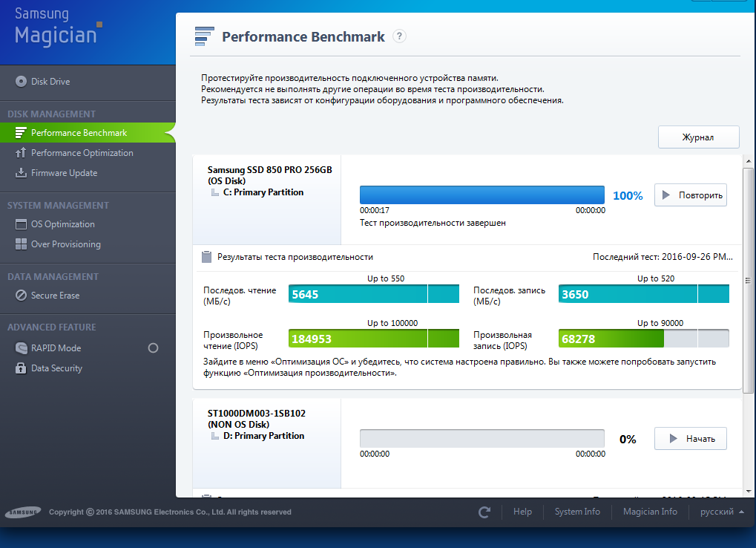Click the Samsung Magician logo
This screenshot has height=548, width=756.
[58, 27]
